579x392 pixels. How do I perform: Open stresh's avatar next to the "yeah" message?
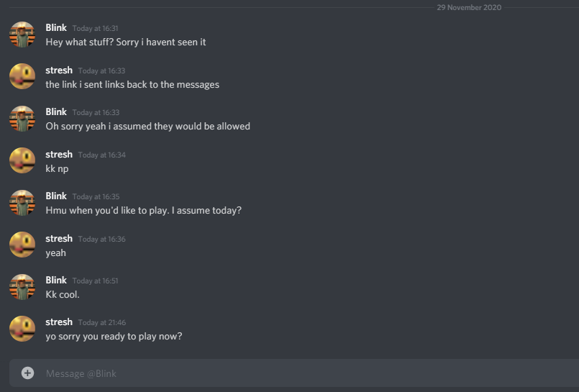[22, 245]
